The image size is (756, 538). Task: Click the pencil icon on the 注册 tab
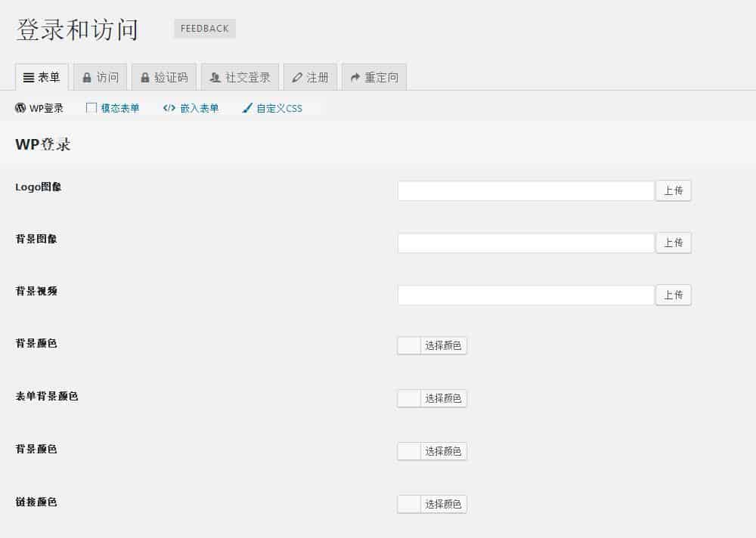pyautogui.click(x=297, y=78)
